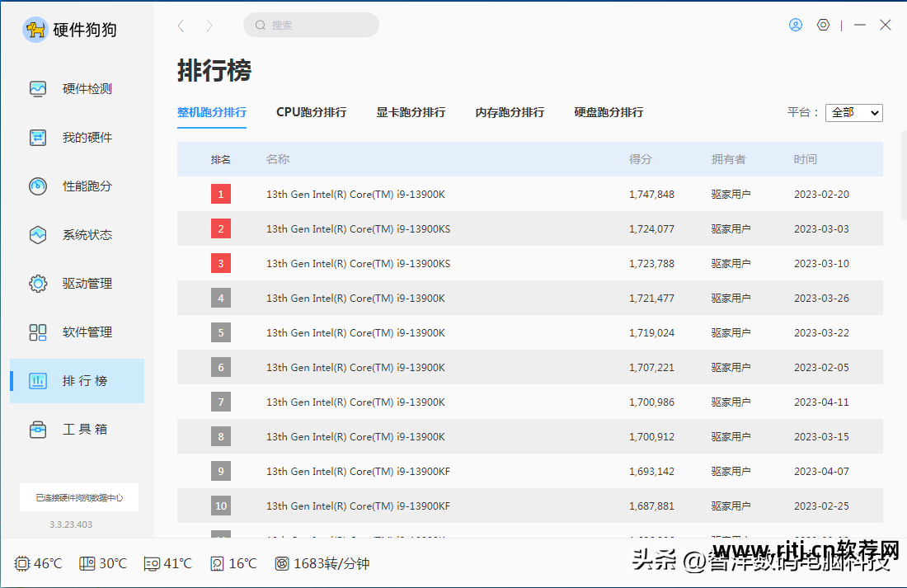Open 硬件检测 menu label
The image size is (907, 588).
click(x=87, y=88)
